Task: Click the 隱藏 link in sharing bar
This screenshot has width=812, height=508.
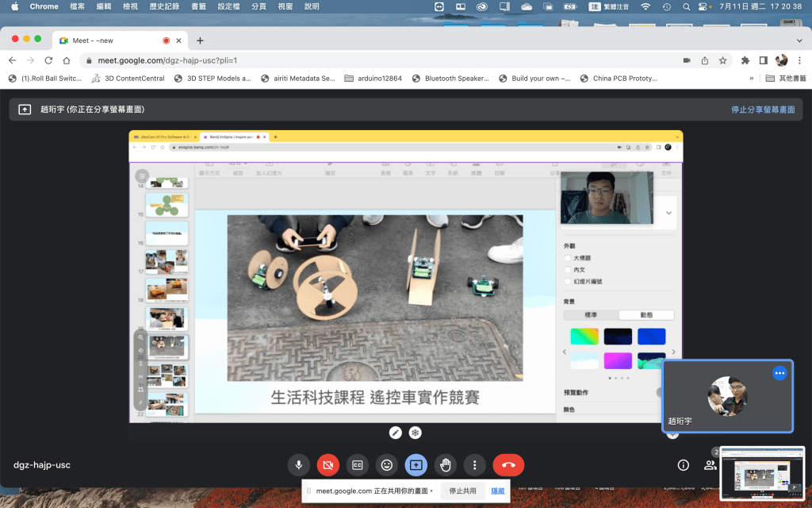Action: pos(497,491)
